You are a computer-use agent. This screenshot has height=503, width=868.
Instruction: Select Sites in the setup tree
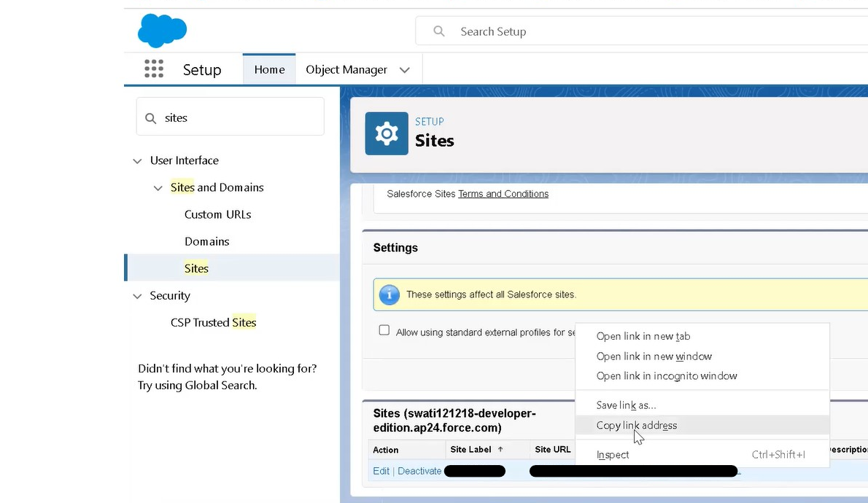(196, 268)
